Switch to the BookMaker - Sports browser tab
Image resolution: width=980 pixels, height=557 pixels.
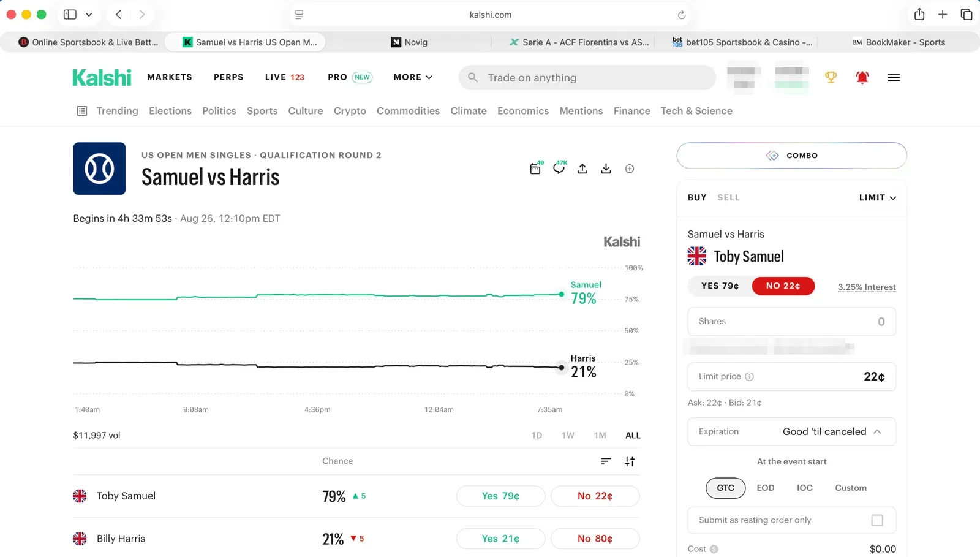coord(899,42)
